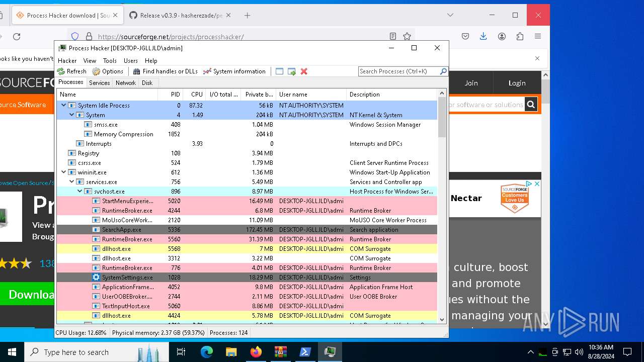Viewport: 644px width, 362px height.
Task: Open Firefox extensions icon
Action: click(520, 36)
